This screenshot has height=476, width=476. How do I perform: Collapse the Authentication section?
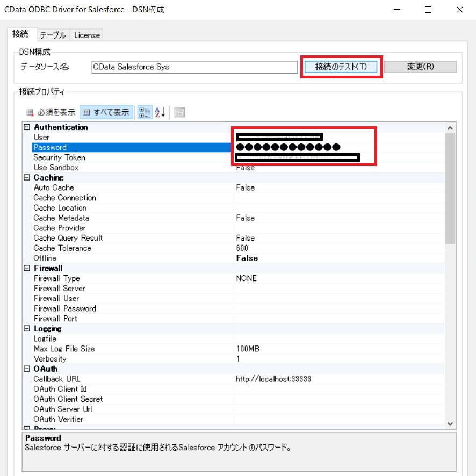[x=26, y=127]
